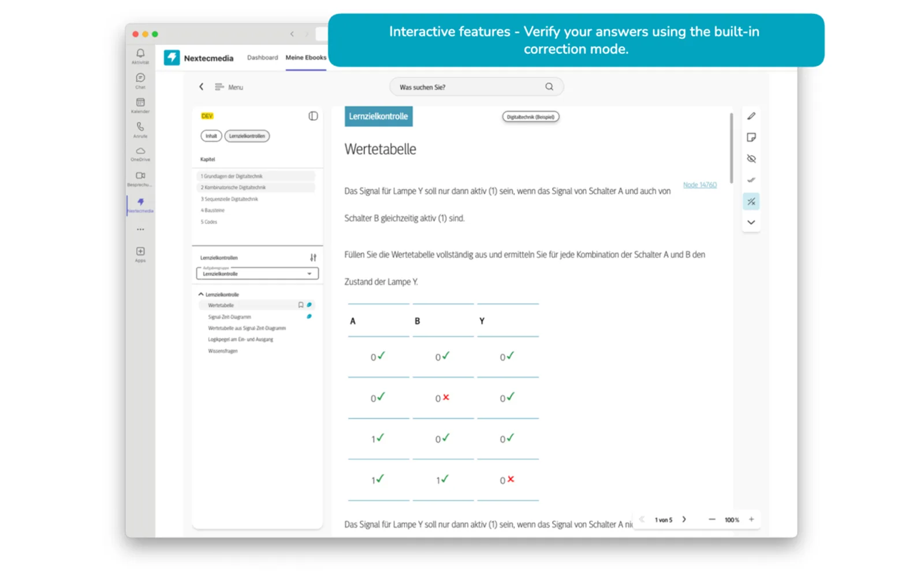This screenshot has width=924, height=578.
Task: Click the single checkmark tool
Action: click(x=751, y=180)
